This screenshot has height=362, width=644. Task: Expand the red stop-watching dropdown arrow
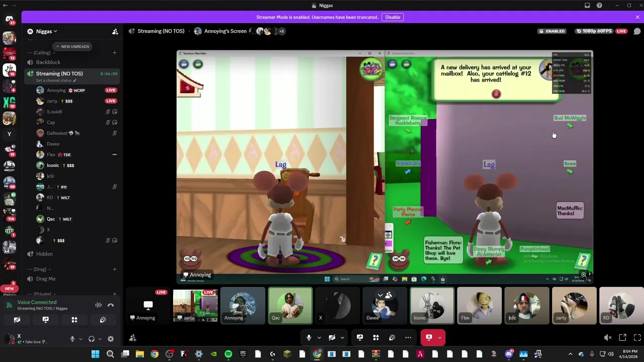(x=440, y=337)
